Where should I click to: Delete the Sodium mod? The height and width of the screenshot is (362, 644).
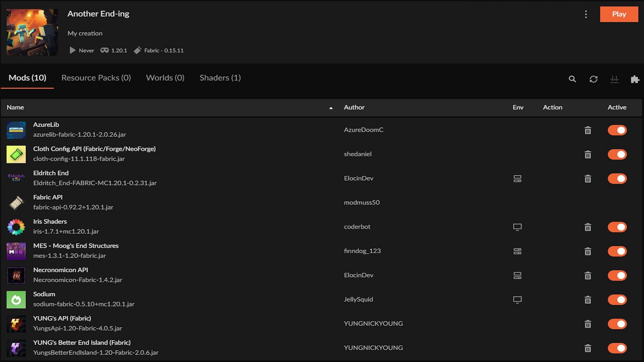(x=588, y=300)
